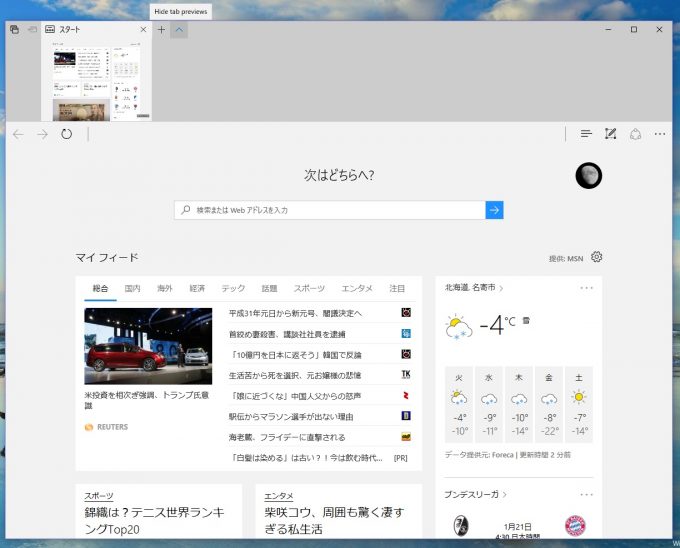Click source icon beside 首絞め妻殺害 headline
The width and height of the screenshot is (680, 548).
click(406, 333)
